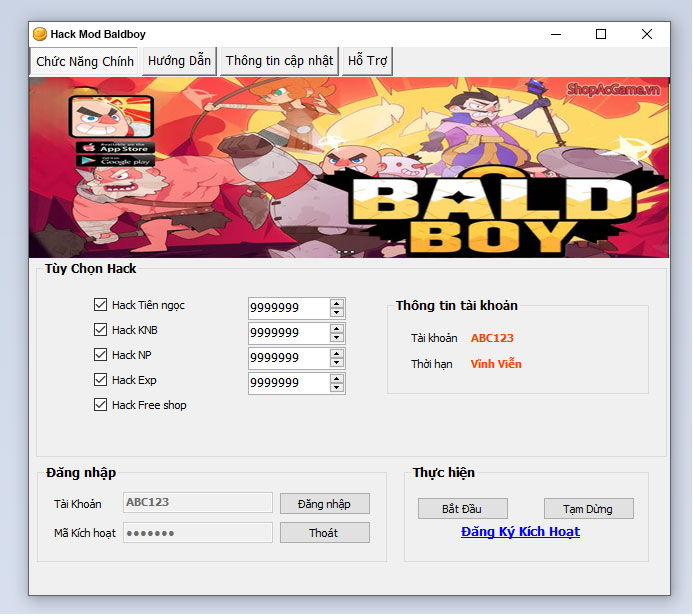This screenshot has height=616, width=693.
Task: Click the Mã Kích hoạt password field
Action: (198, 533)
